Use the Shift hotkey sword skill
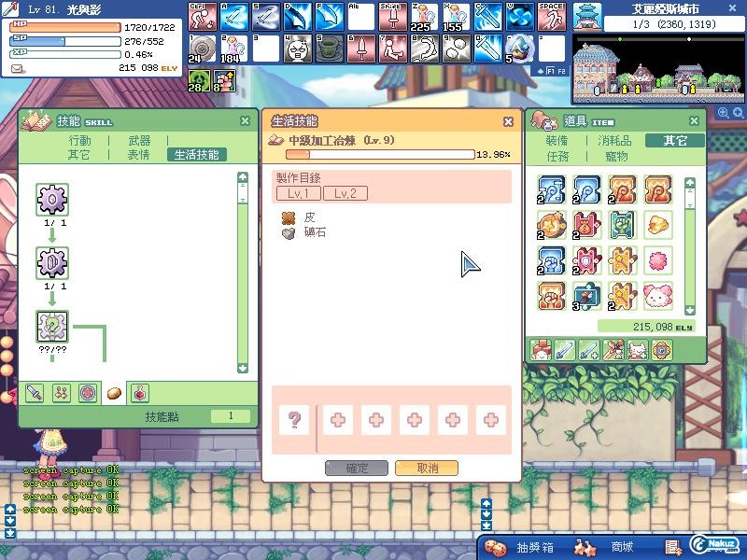 click(393, 17)
